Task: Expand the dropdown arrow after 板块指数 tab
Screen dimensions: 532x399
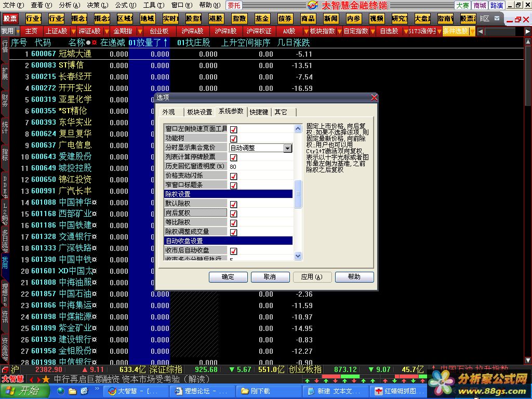Action: (339, 32)
